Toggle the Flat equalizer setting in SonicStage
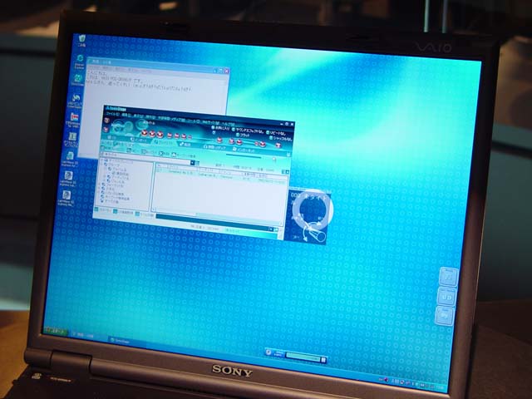This screenshot has width=532, height=399. pos(243,135)
